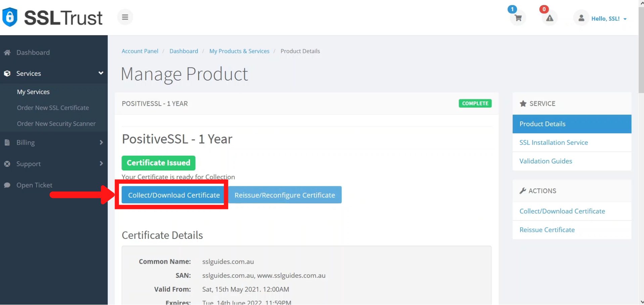Image resolution: width=644 pixels, height=305 pixels.
Task: Click the wrench icon next to ACTIONS
Action: pos(522,191)
